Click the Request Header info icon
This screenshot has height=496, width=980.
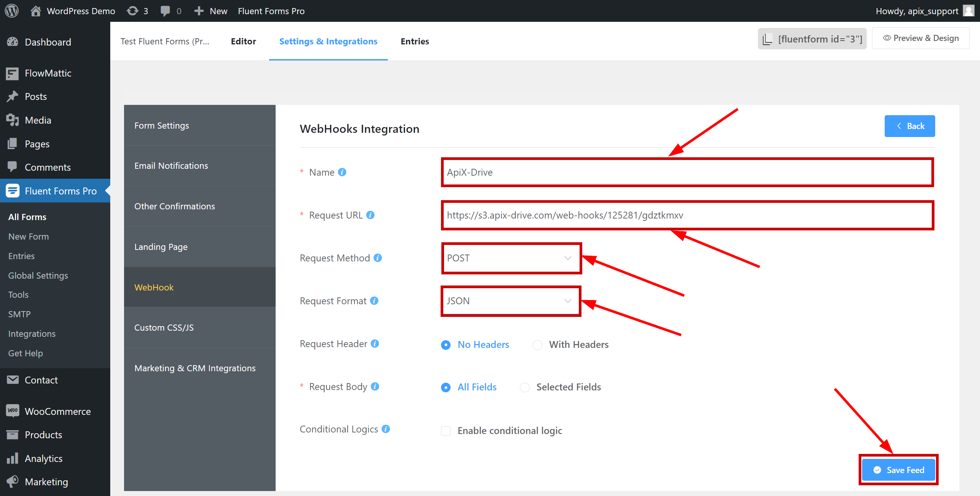click(x=375, y=343)
